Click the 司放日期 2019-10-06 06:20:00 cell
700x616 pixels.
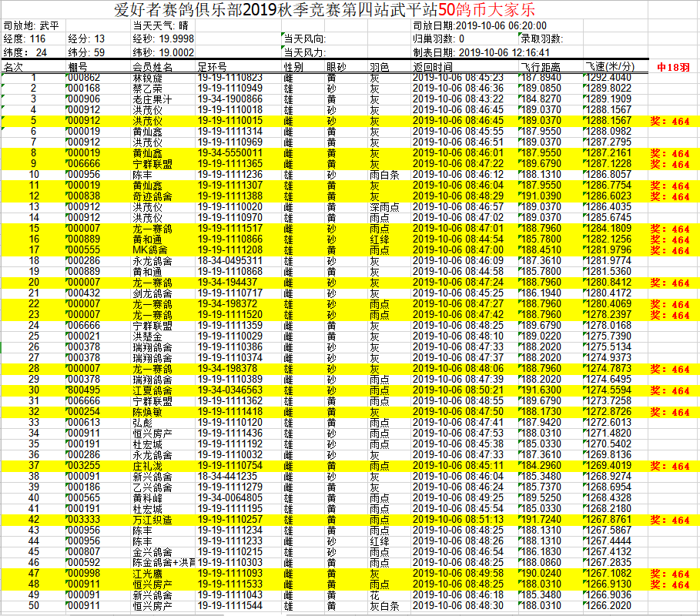tap(480, 26)
